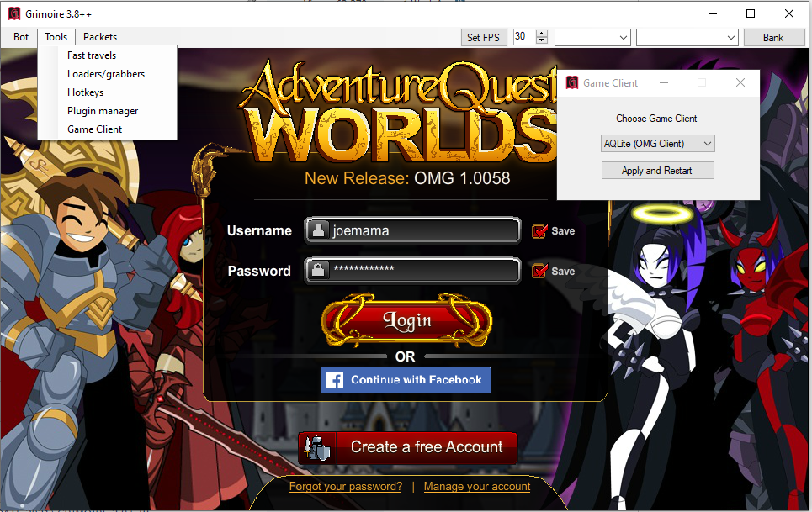Open the Forgot your password link
Viewport: 812px width, 512px height.
pos(345,487)
